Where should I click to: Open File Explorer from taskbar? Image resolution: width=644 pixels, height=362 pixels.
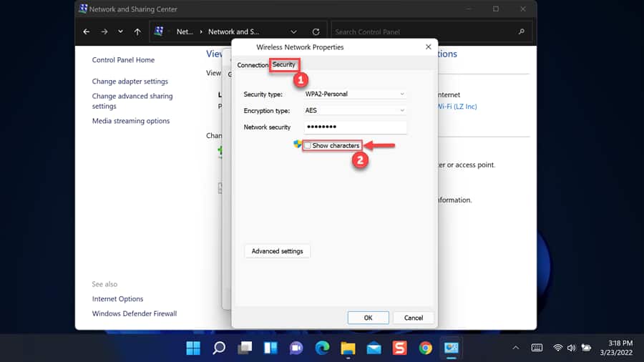tap(348, 348)
